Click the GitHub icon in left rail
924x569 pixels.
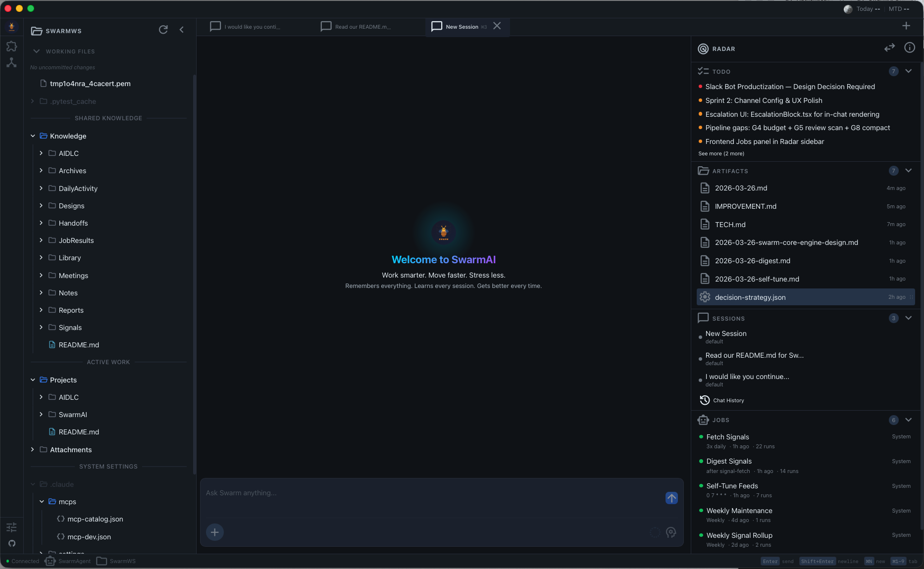tap(12, 543)
